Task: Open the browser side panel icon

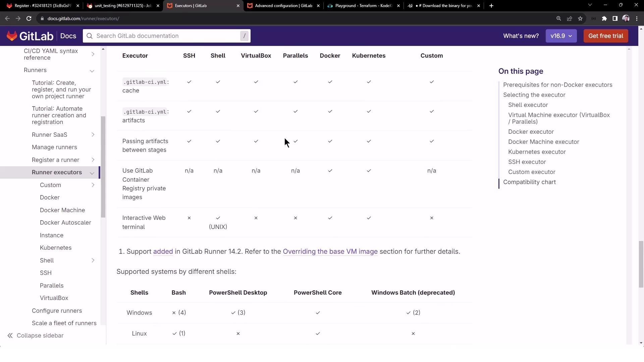Action: pyautogui.click(x=615, y=18)
